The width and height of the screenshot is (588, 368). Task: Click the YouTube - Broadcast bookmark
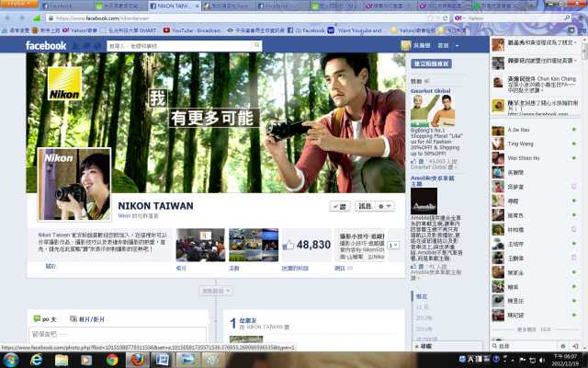[x=193, y=30]
